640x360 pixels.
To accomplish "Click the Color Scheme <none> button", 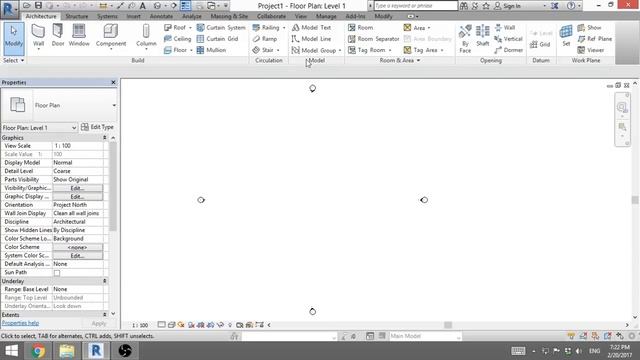I will click(x=78, y=247).
